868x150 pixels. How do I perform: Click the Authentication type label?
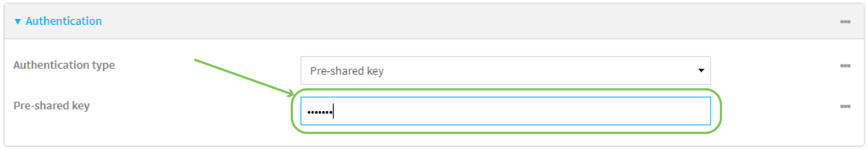64,65
